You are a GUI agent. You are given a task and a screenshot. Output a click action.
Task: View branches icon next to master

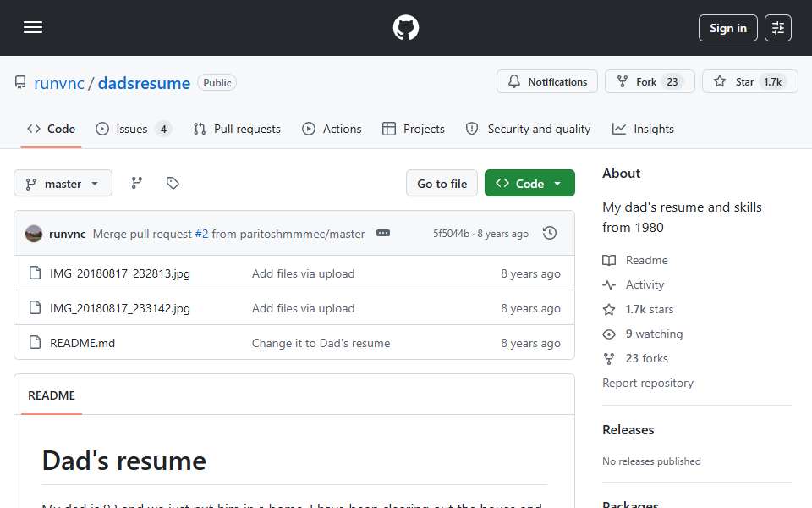137,183
